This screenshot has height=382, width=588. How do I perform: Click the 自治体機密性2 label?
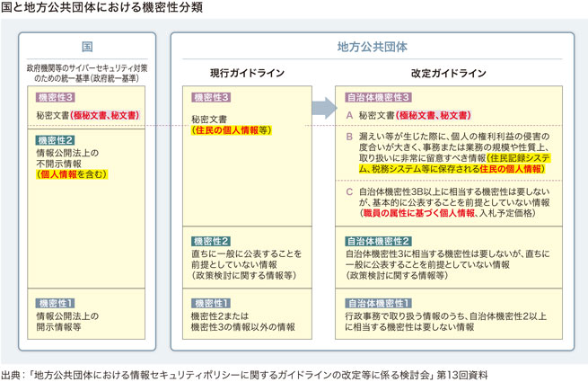378,241
